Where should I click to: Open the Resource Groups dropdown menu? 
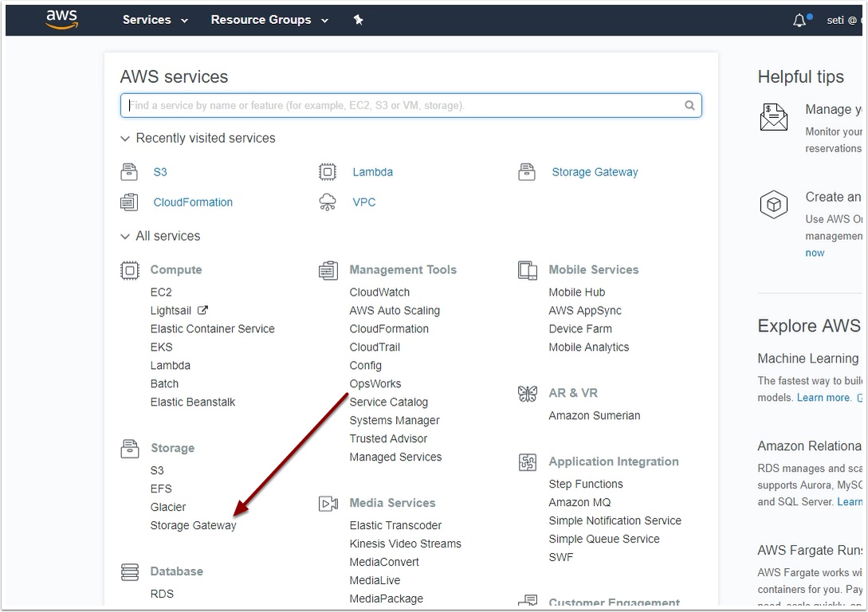269,20
